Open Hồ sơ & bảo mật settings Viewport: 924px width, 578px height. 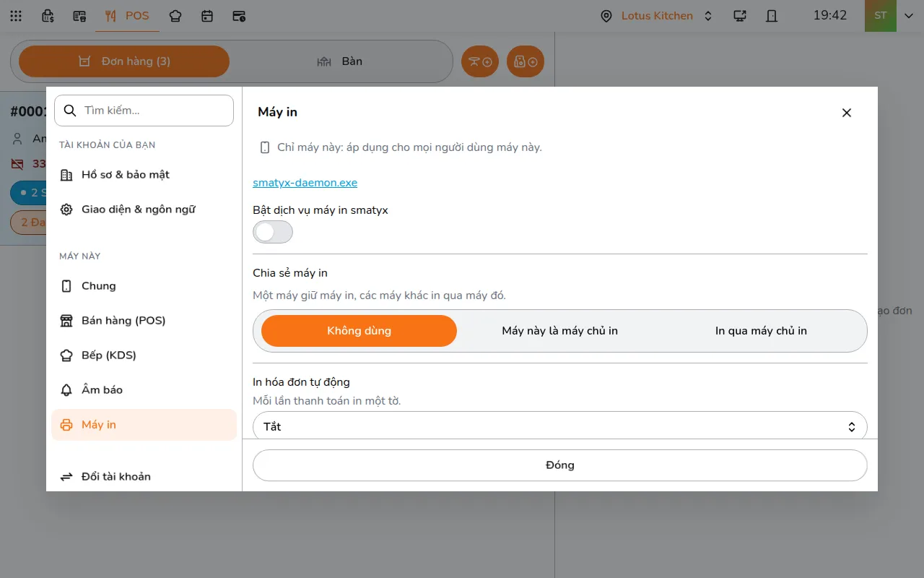coord(144,175)
